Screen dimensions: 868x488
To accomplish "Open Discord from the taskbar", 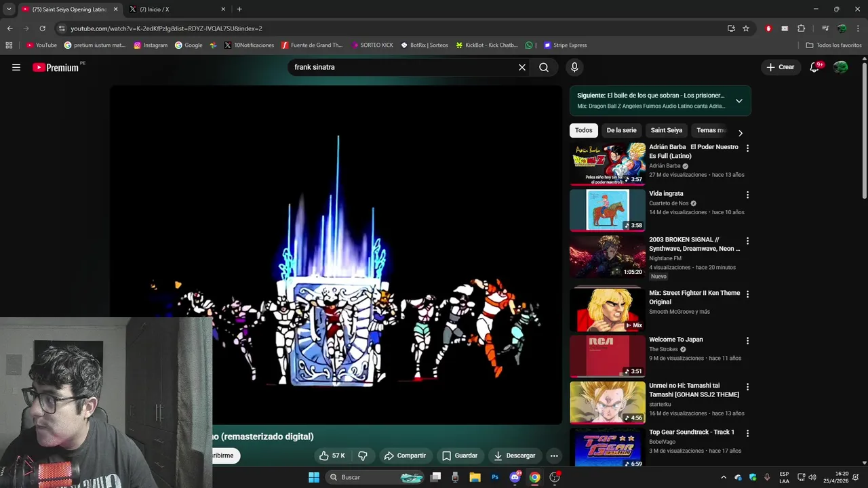I will [x=515, y=477].
